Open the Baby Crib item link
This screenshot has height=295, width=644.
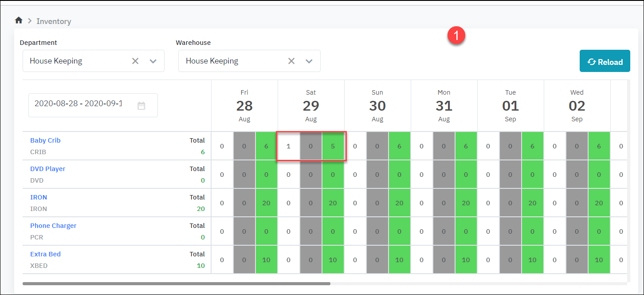click(45, 140)
